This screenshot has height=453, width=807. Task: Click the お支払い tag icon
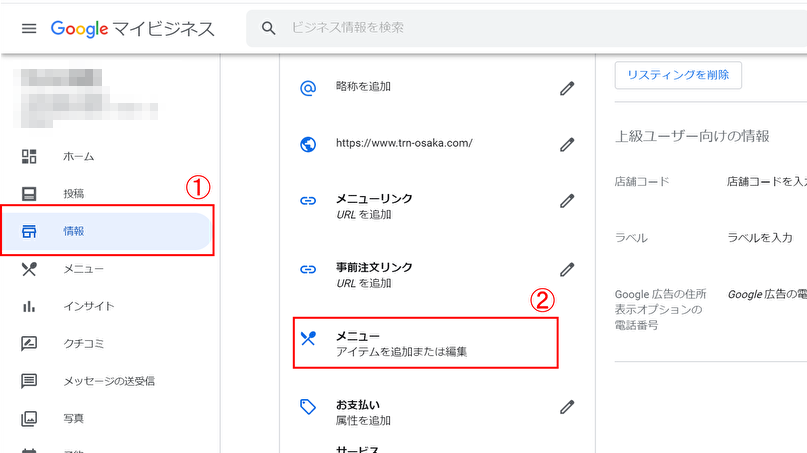click(308, 407)
